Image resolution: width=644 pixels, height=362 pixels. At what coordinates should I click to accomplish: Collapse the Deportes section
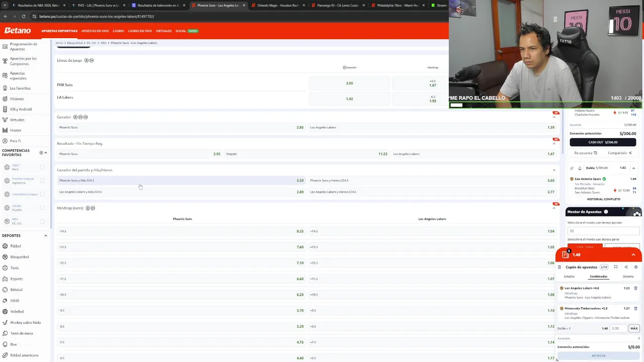pos(46,235)
